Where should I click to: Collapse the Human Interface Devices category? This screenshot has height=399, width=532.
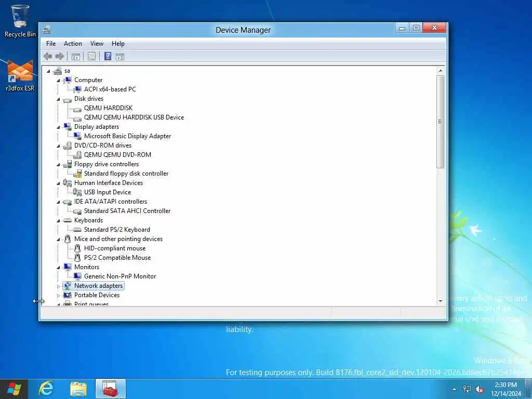point(58,183)
